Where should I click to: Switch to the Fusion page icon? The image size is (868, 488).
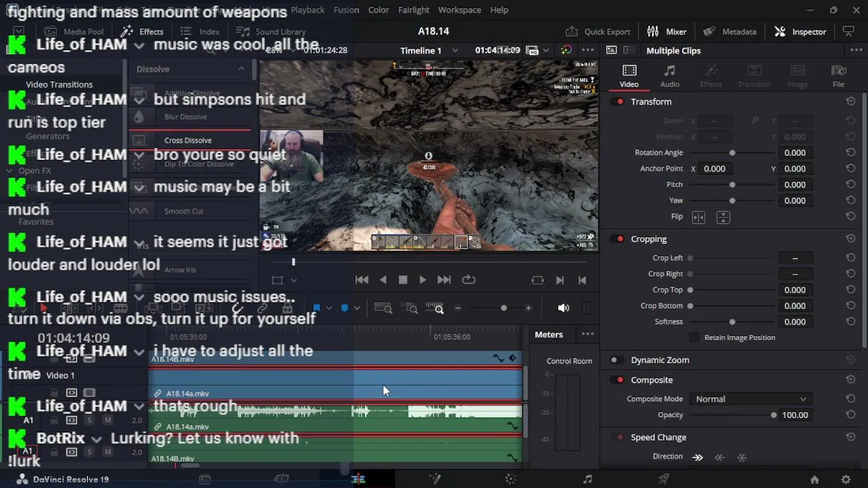[435, 479]
